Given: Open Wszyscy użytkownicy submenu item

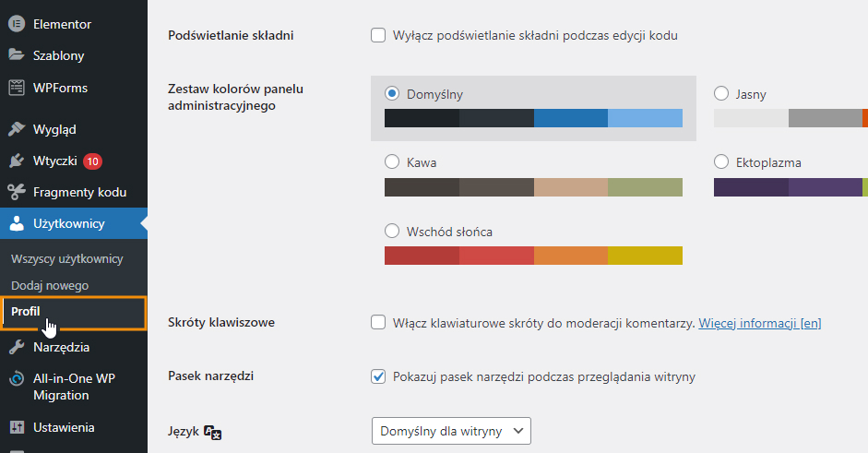Looking at the screenshot, I should [x=67, y=258].
